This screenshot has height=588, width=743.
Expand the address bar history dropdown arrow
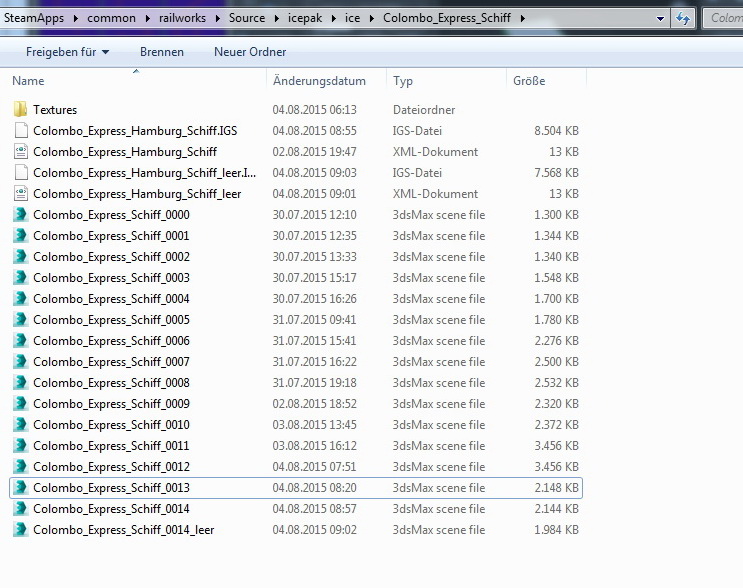pos(660,18)
